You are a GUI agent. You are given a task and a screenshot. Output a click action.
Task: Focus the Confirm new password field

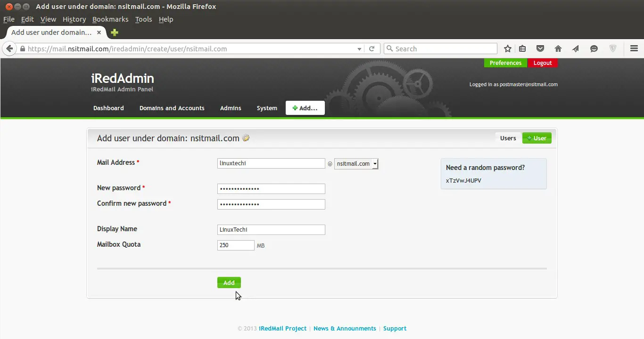(271, 204)
